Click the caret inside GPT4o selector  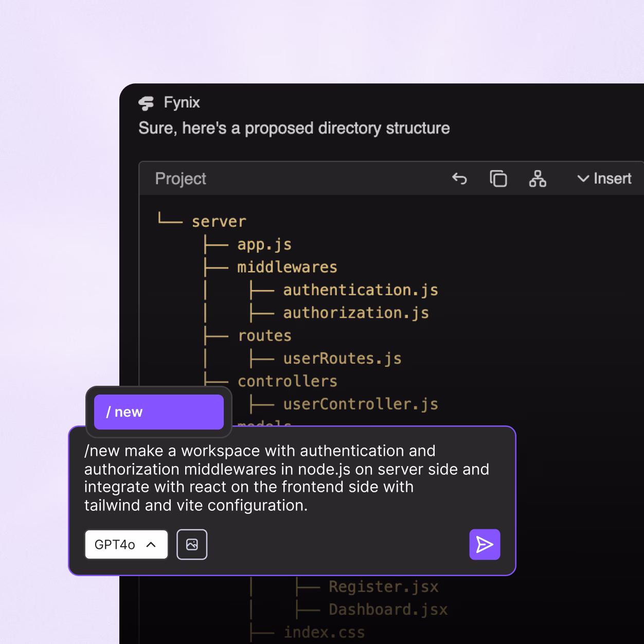[x=152, y=544]
